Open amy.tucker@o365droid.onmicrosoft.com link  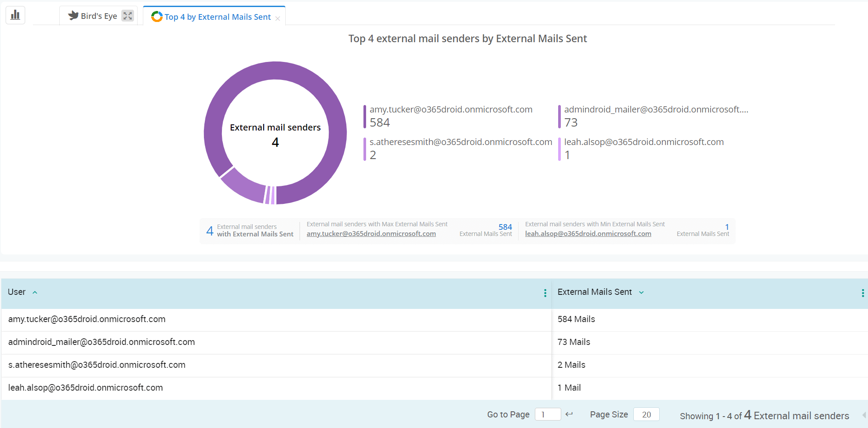click(371, 233)
